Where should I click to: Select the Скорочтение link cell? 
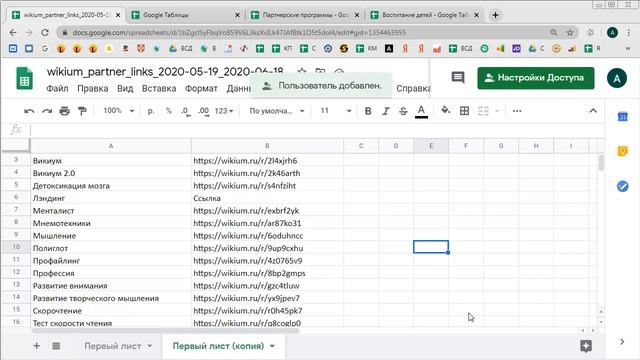(x=267, y=311)
